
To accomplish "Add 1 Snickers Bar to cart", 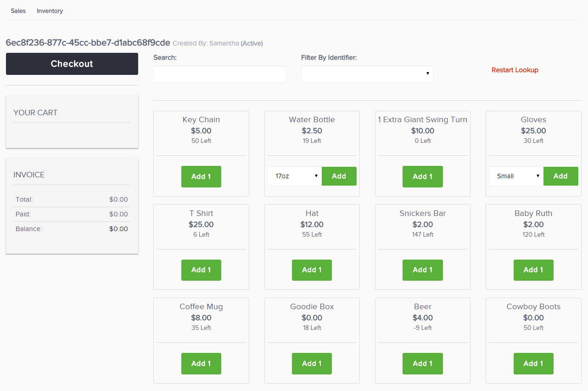I will click(x=422, y=270).
